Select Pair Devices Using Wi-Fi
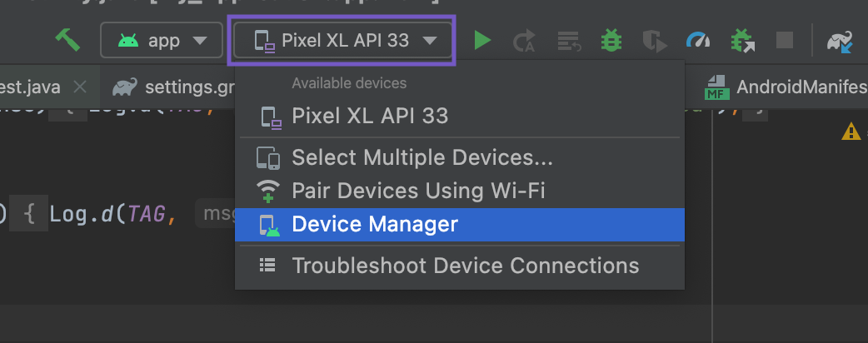This screenshot has width=868, height=343. point(418,191)
